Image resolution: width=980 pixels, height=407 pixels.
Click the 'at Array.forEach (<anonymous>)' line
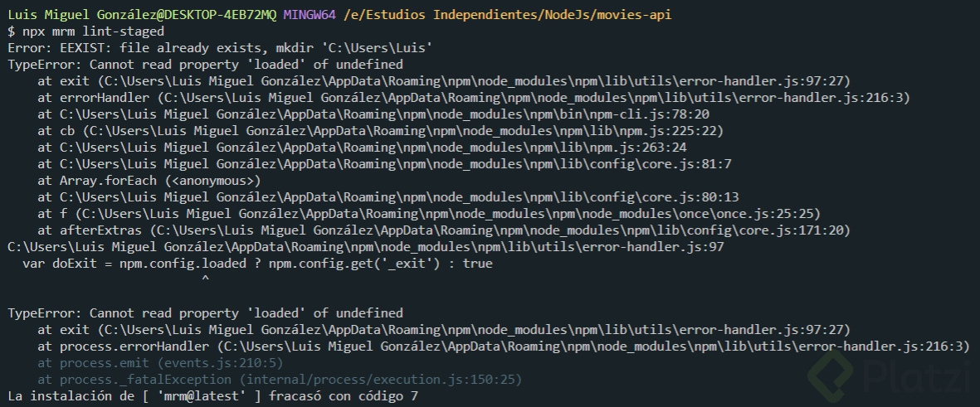[149, 181]
